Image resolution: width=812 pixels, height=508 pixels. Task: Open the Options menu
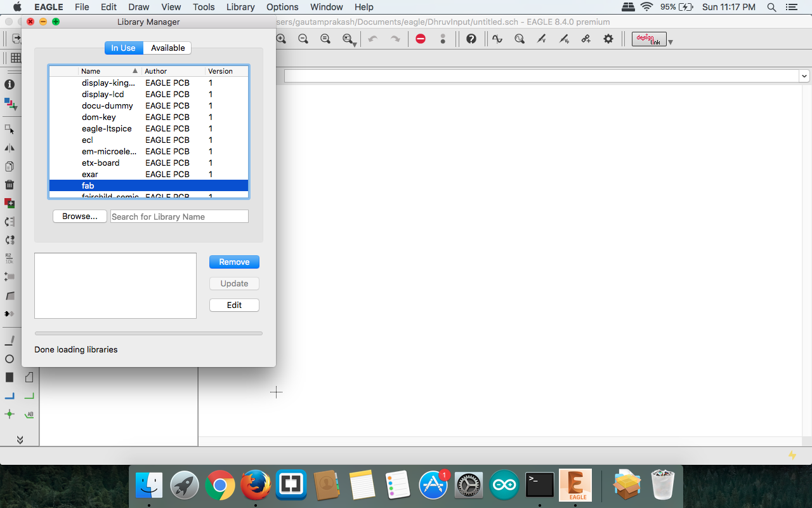point(282,7)
